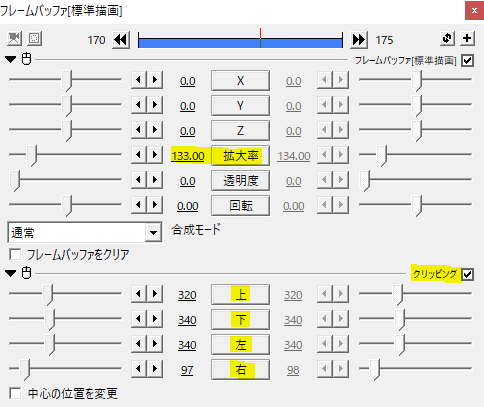The image size is (484, 407).
Task: Check the 中心の位置を変更 option
Action: pos(15,393)
